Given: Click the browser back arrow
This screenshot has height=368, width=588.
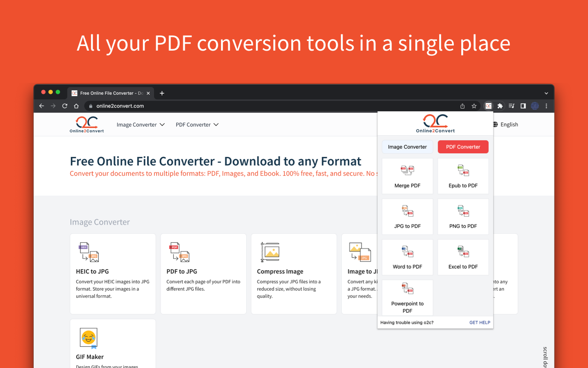Looking at the screenshot, I should (x=41, y=106).
